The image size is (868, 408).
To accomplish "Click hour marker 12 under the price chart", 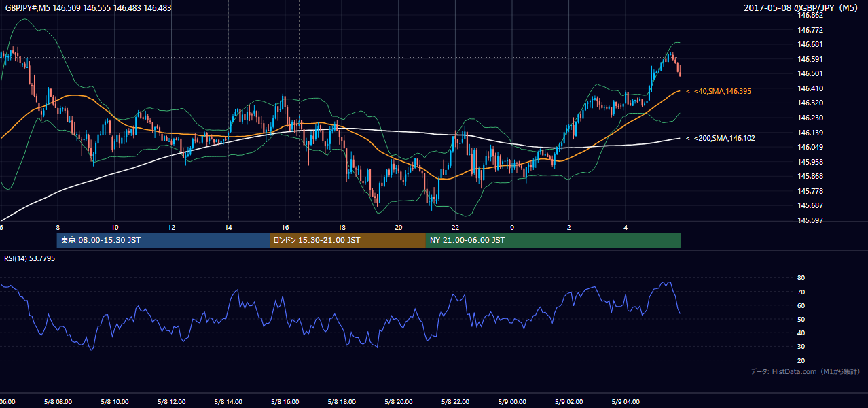I will [x=171, y=227].
